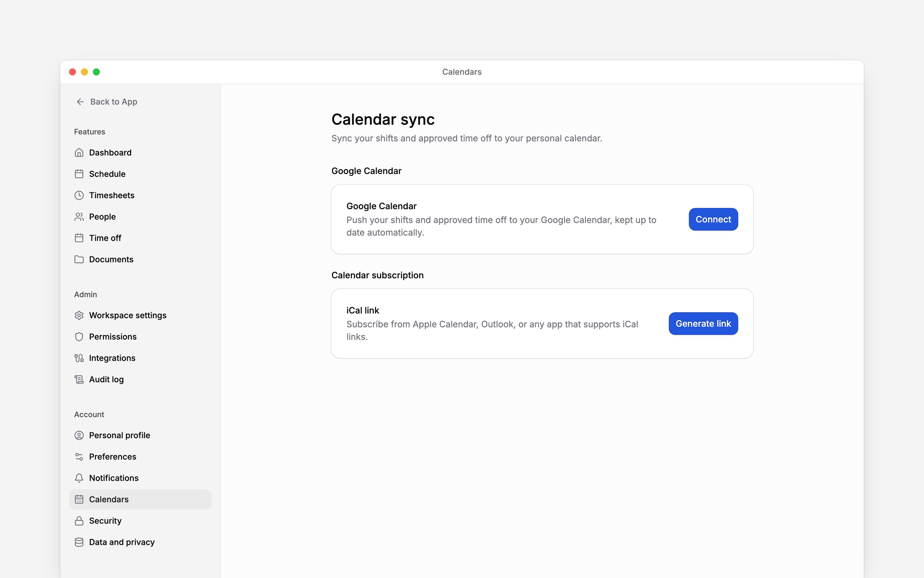The image size is (924, 578).
Task: Click the Preferences sliders icon
Action: [79, 457]
